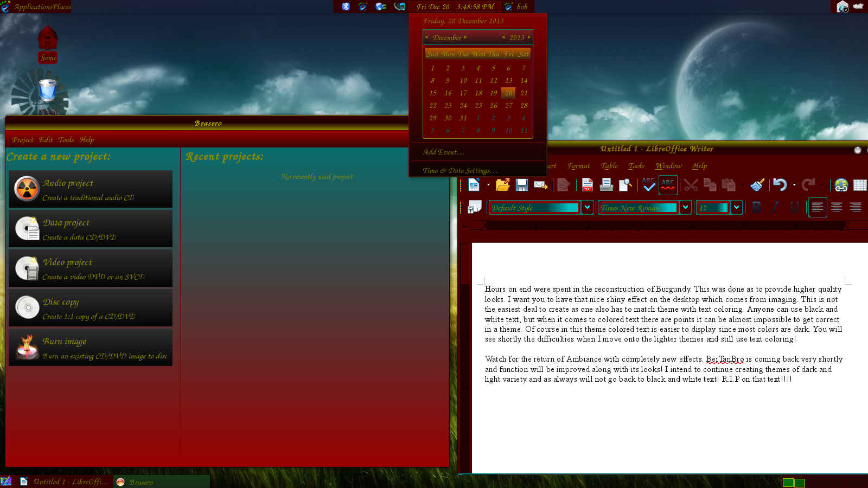The width and height of the screenshot is (868, 488).
Task: Go to the previous year in the calendar
Action: tap(503, 37)
